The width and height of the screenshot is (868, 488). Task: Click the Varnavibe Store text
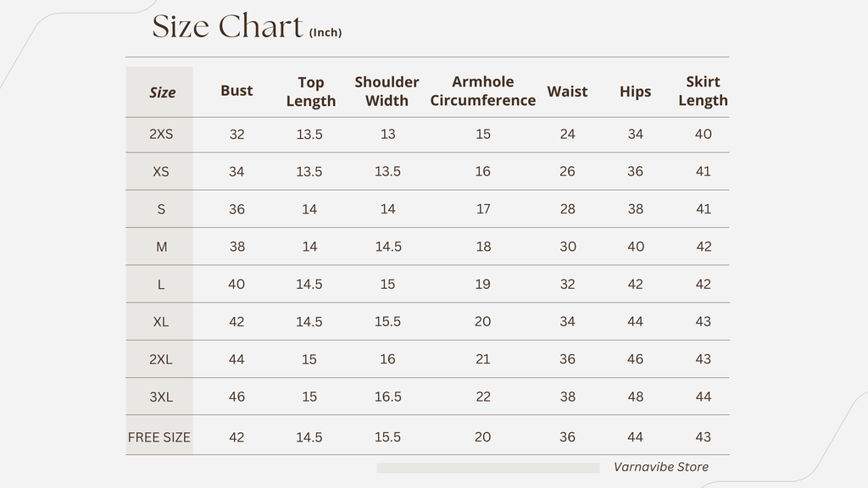(661, 467)
